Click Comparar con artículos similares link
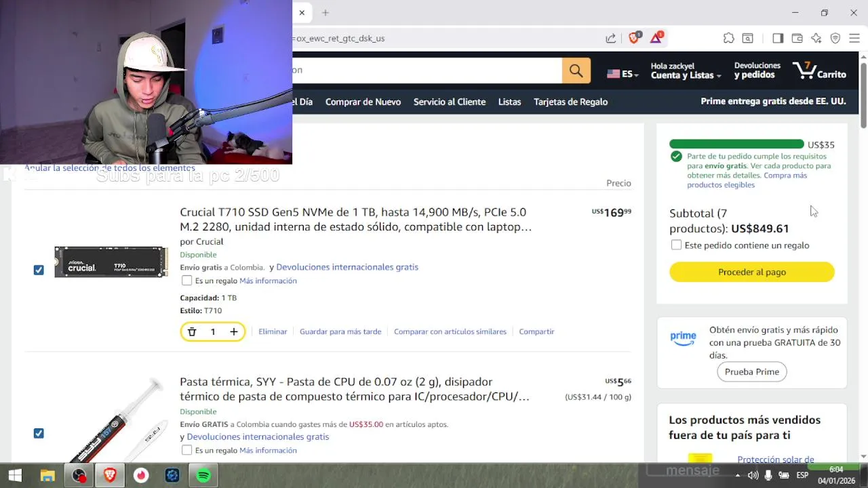The height and width of the screenshot is (488, 868). [x=450, y=331]
